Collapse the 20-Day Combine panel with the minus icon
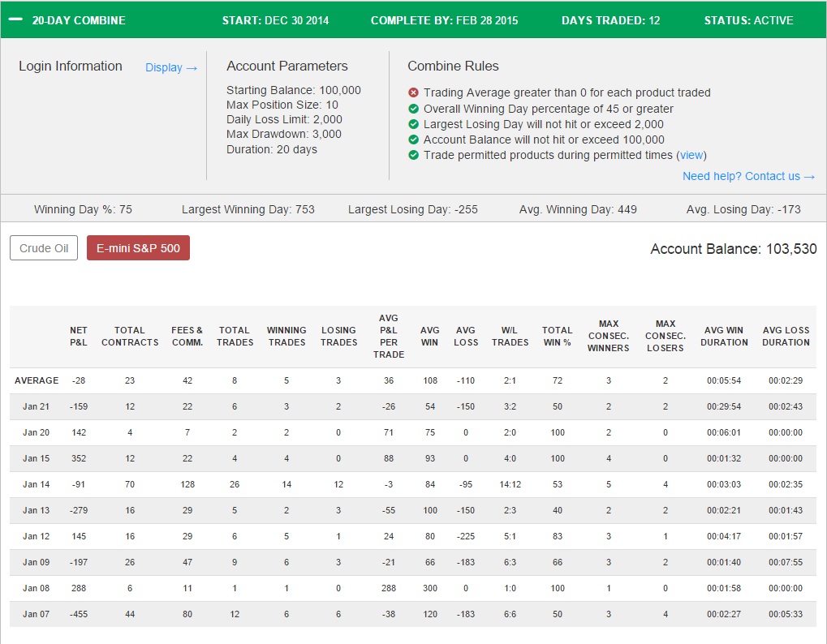This screenshot has height=644, width=827. 15,19
